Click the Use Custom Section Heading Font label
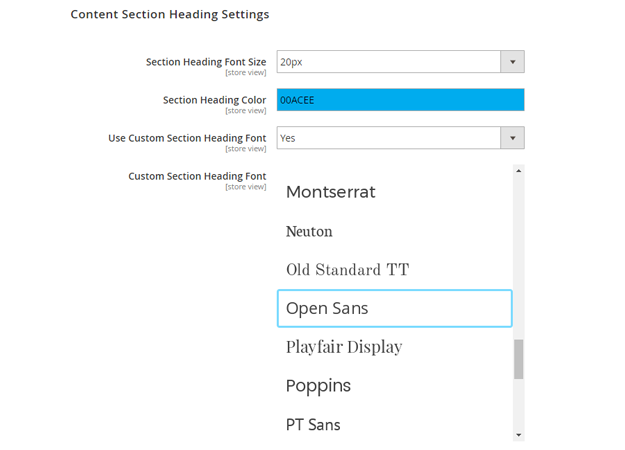625x450 pixels. [x=187, y=138]
